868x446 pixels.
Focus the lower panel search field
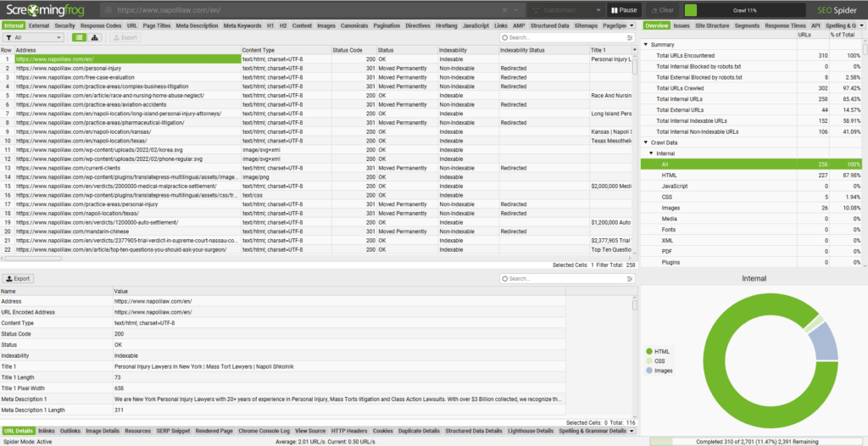coord(566,279)
